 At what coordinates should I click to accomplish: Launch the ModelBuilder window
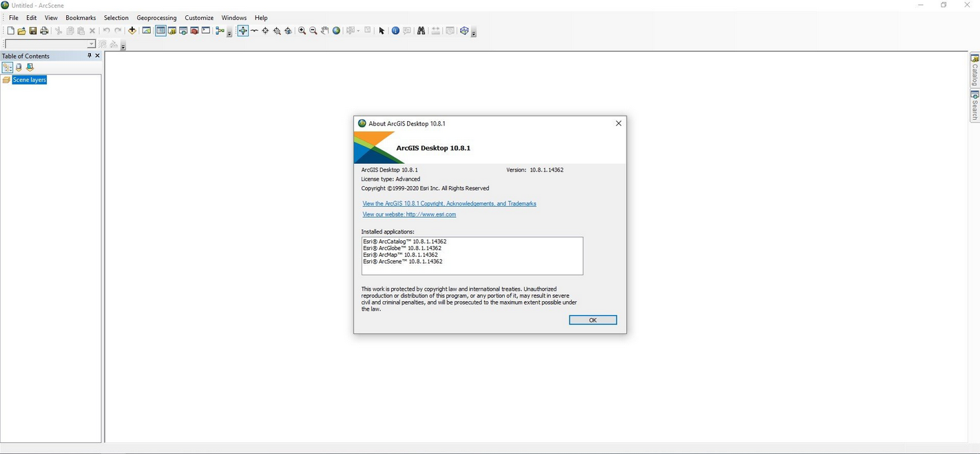coord(220,31)
